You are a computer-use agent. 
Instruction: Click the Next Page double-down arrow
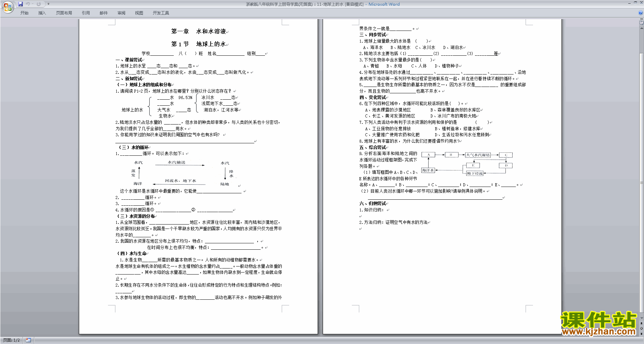pos(642,334)
